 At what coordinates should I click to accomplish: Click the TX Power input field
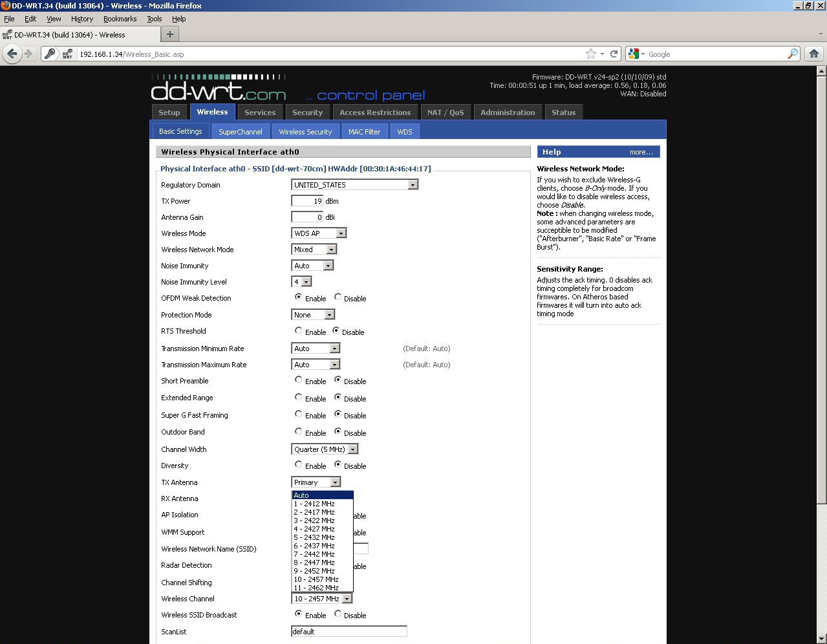pos(307,201)
